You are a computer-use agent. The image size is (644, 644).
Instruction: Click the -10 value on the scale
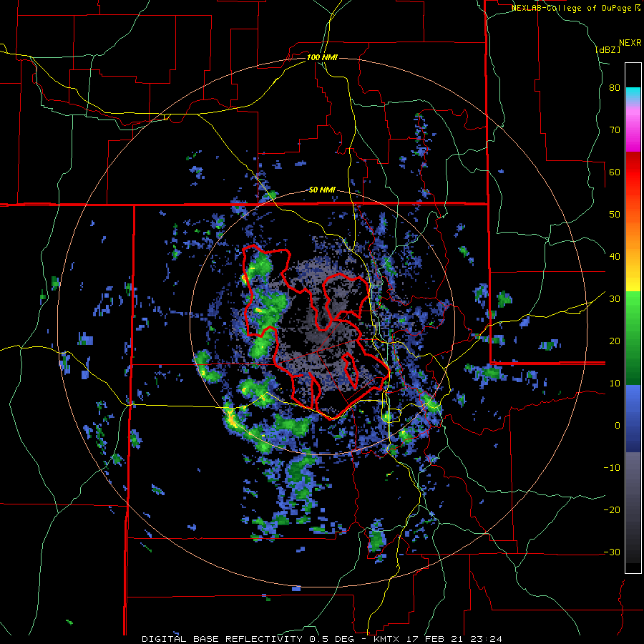click(612, 468)
